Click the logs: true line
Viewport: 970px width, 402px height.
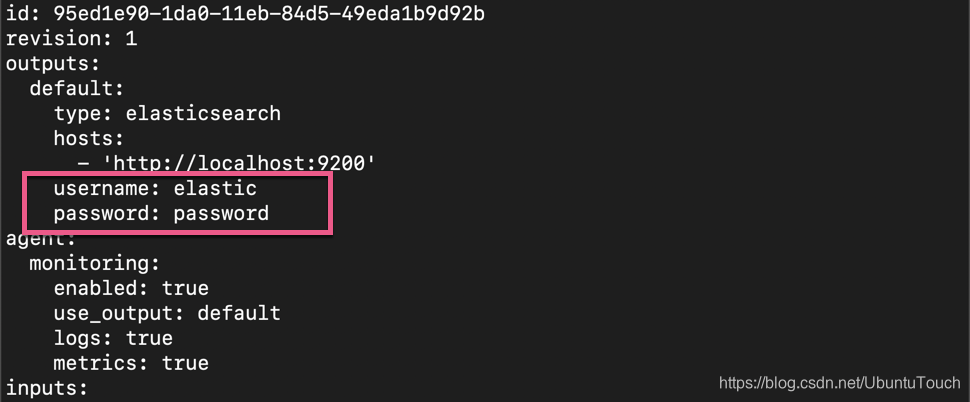tap(113, 338)
